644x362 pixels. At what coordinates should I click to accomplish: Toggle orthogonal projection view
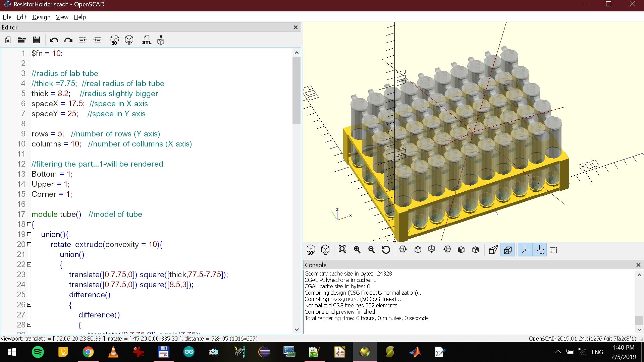click(x=507, y=250)
